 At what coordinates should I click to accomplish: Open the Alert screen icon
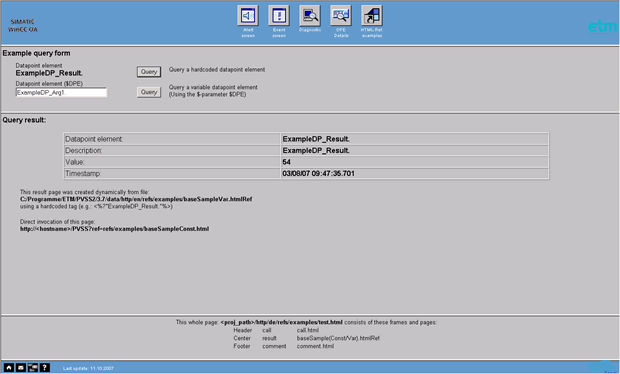tap(248, 16)
